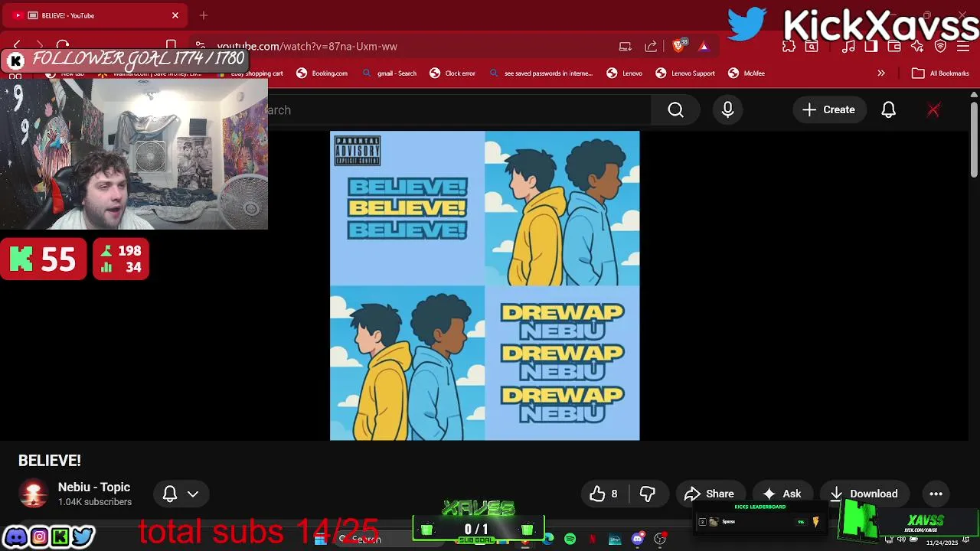Open Brave main hamburger menu
This screenshot has width=980, height=551.
[963, 47]
